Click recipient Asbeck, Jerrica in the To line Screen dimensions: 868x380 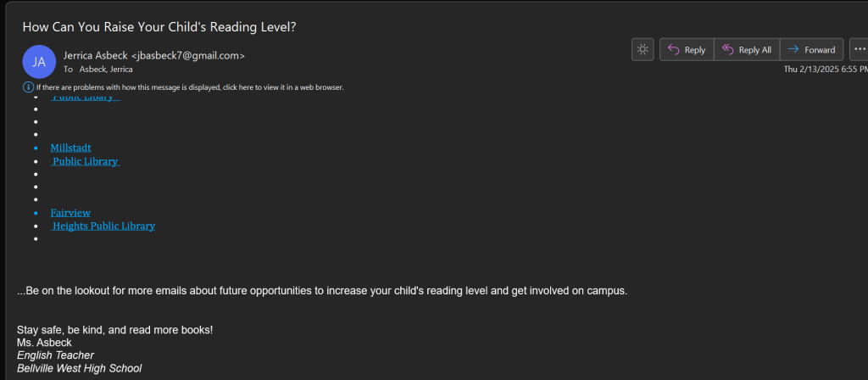(106, 70)
